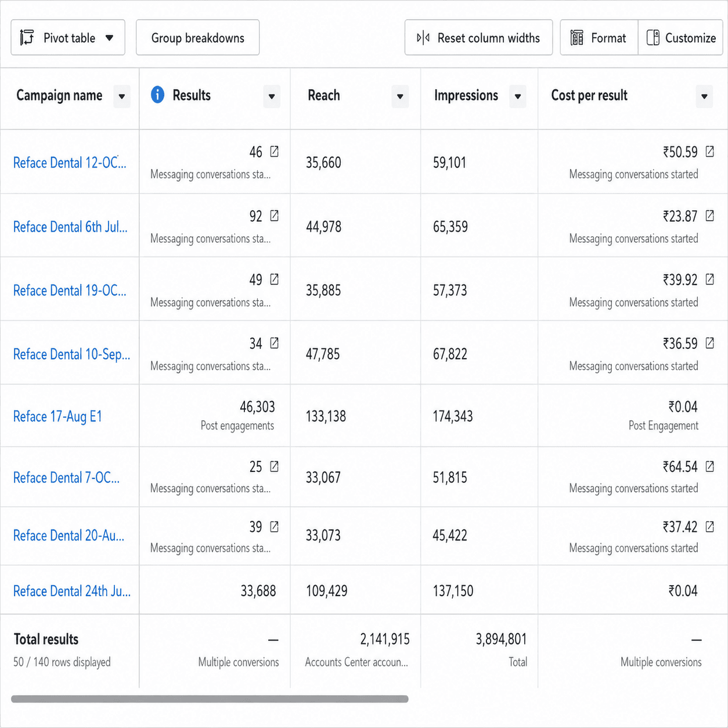Click open icon beside ₹50.59 cost
The width and height of the screenshot is (728, 728).
(x=710, y=152)
